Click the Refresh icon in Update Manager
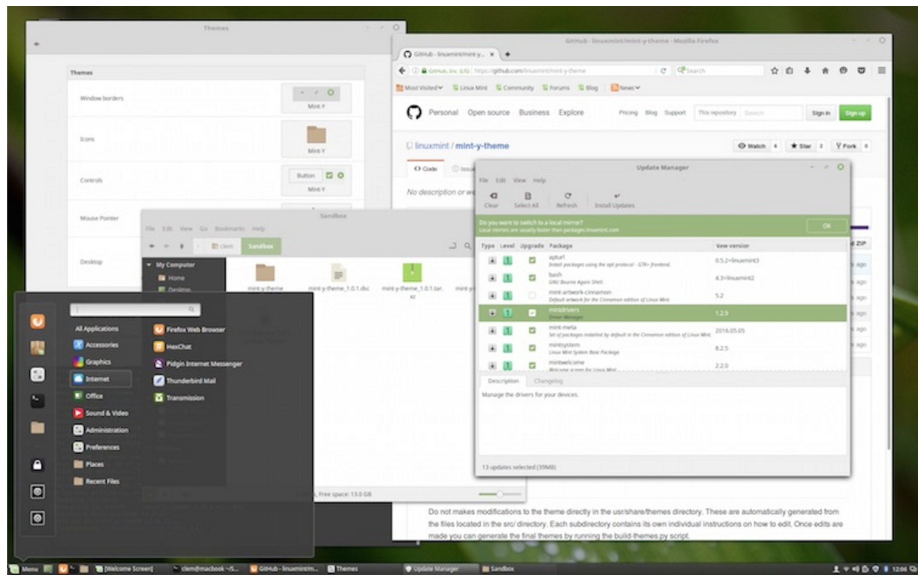Image resolution: width=924 pixels, height=586 pixels. tap(567, 196)
